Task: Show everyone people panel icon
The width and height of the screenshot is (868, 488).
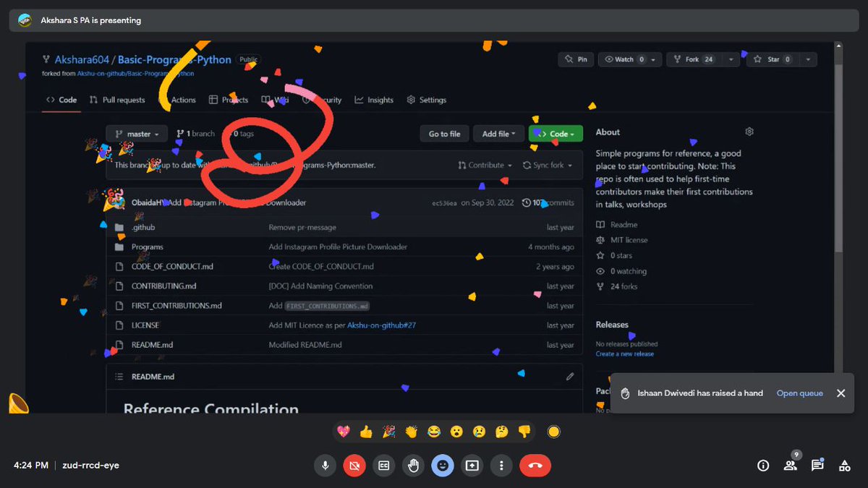Action: (790, 466)
